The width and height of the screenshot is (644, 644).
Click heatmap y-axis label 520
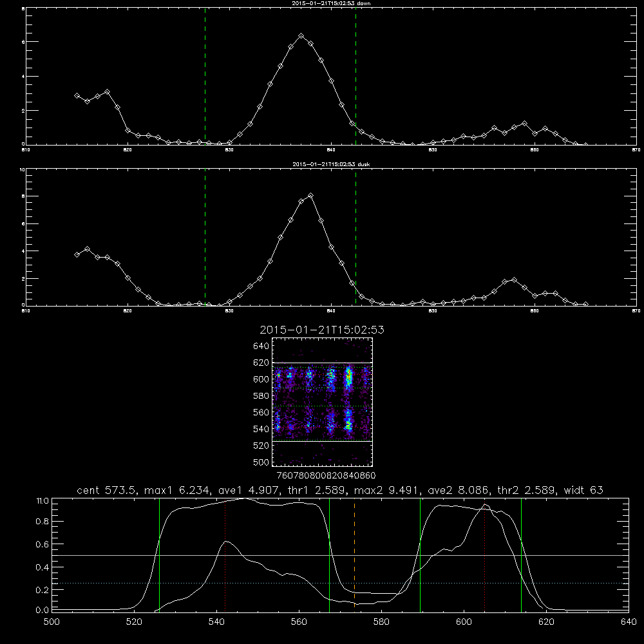(261, 446)
